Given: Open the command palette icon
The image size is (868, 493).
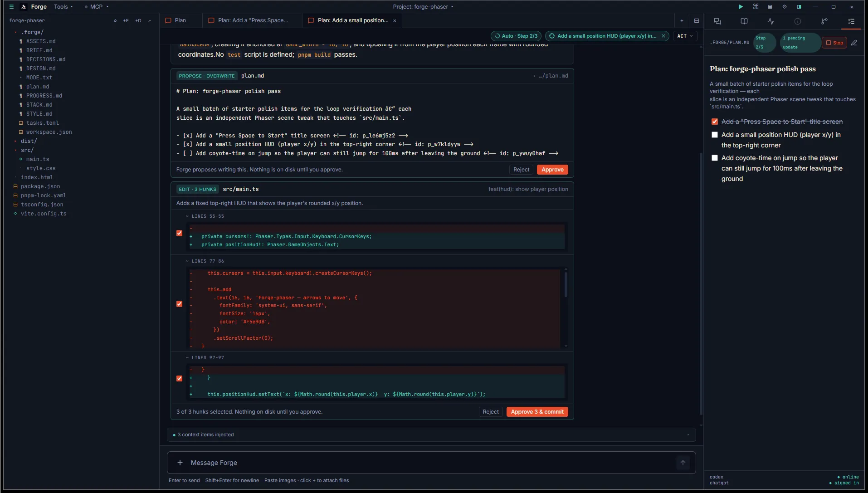Looking at the screenshot, I should pos(756,7).
